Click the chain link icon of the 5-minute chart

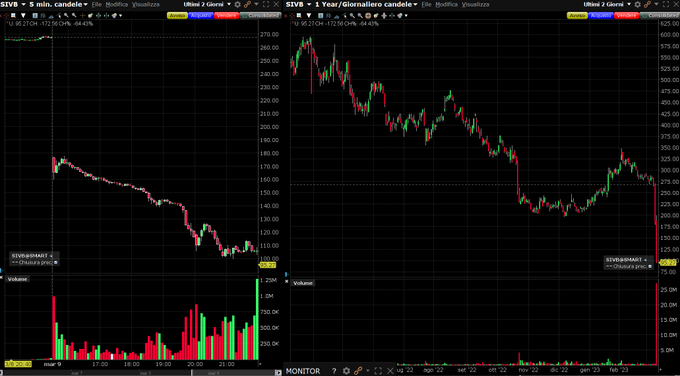pos(248,4)
